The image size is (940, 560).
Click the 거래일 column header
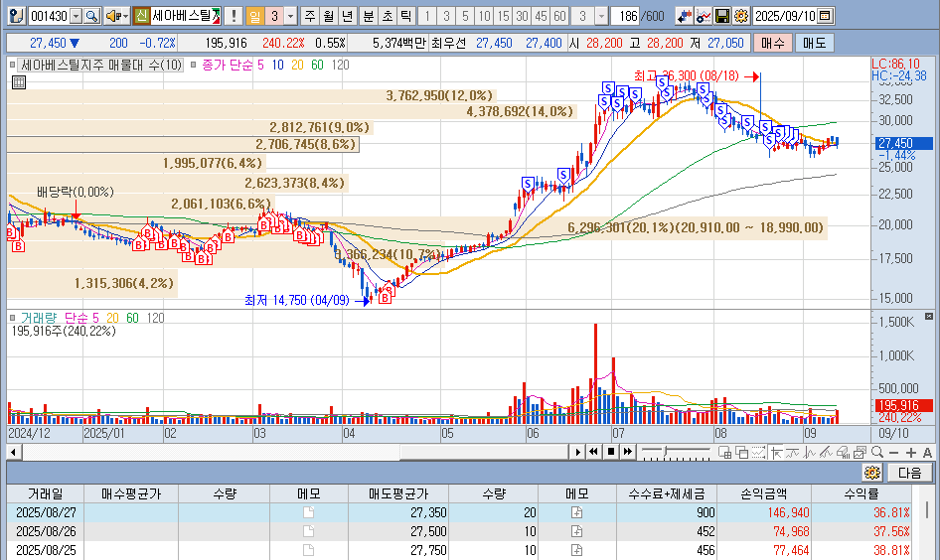tap(45, 494)
